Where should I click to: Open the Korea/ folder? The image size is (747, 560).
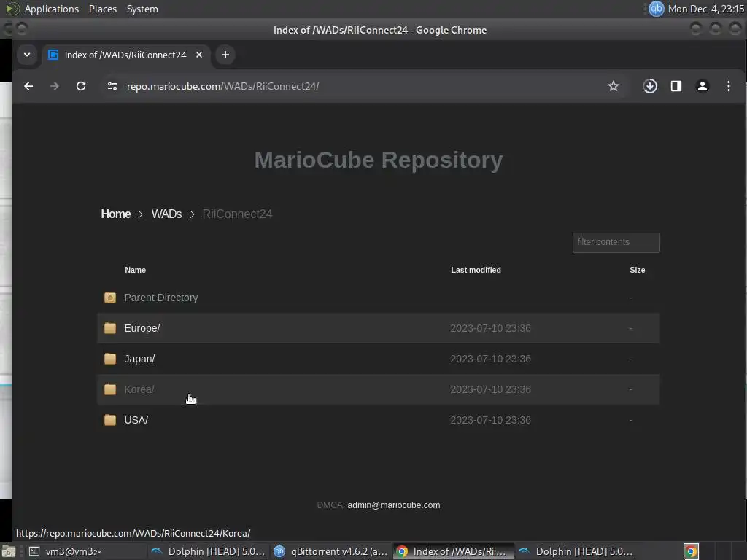139,389
